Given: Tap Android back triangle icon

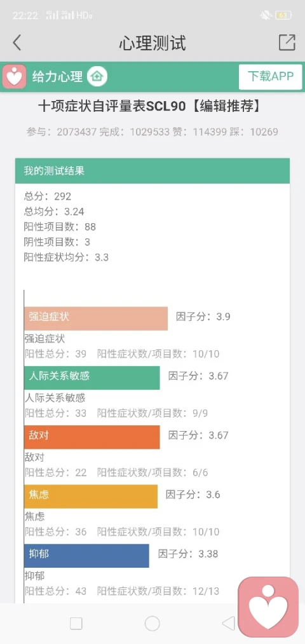Looking at the screenshot, I should coord(228,624).
